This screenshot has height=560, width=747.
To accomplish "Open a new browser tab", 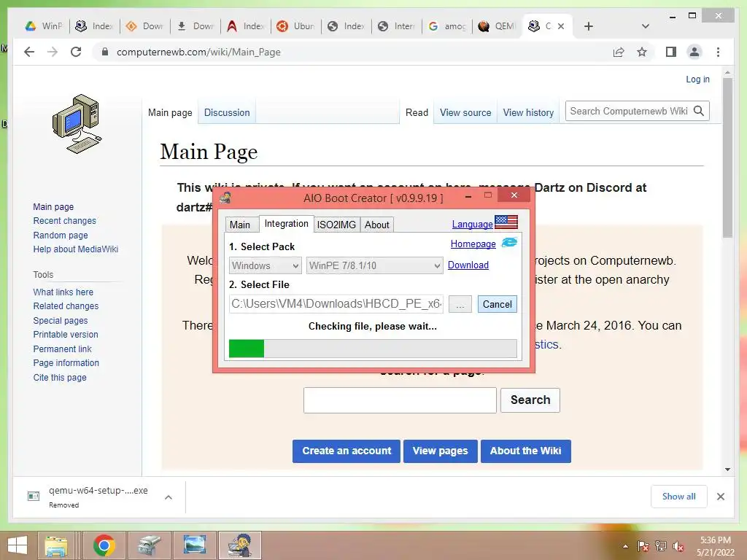I will [589, 26].
